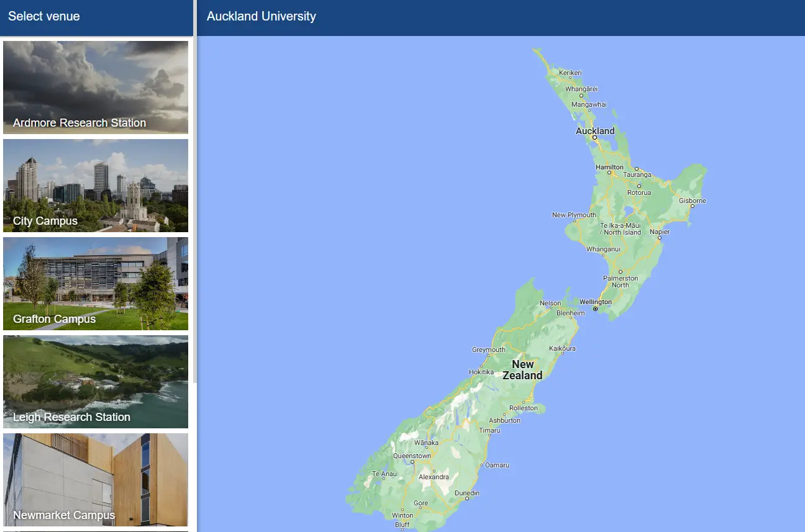Select the Ardmore Research Station venue
805x532 pixels.
[96, 88]
